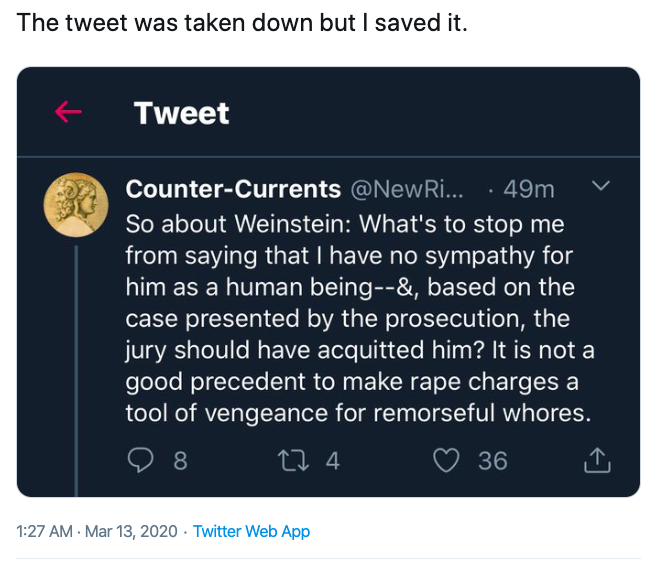Like the tweet with the heart icon
653x569 pixels.
[445, 460]
